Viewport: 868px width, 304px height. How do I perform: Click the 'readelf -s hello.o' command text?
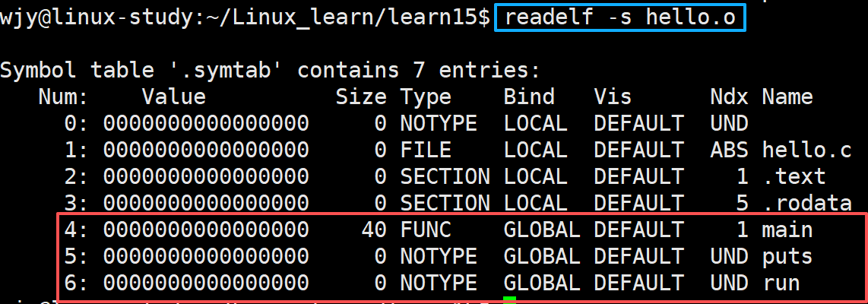tap(619, 17)
